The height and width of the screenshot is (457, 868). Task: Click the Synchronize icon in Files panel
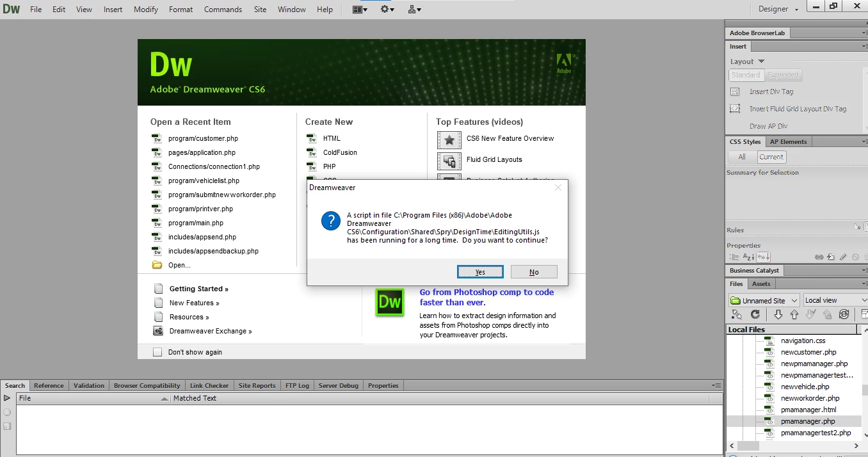coord(844,314)
